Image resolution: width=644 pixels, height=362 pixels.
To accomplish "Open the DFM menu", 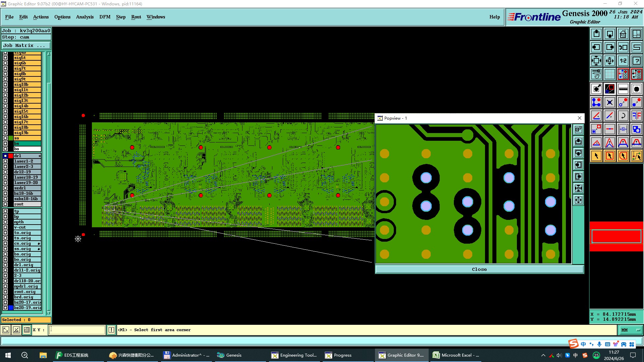I will coord(105,17).
